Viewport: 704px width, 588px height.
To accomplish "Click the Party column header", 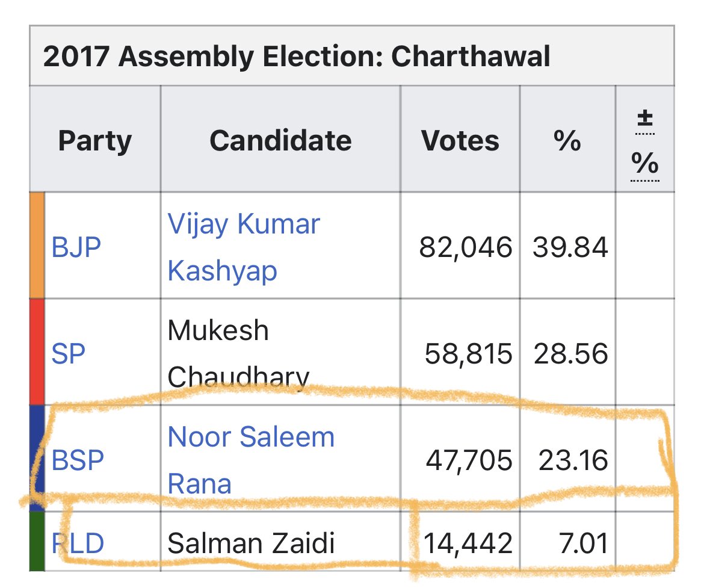I will point(94,140).
